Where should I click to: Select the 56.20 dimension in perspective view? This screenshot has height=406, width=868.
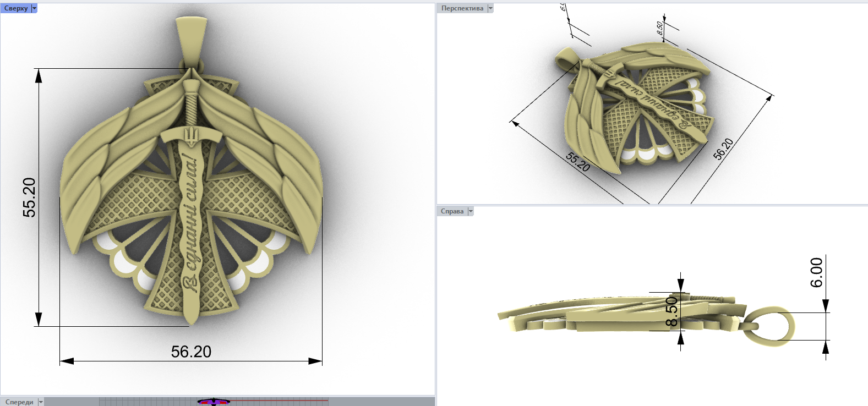(723, 149)
